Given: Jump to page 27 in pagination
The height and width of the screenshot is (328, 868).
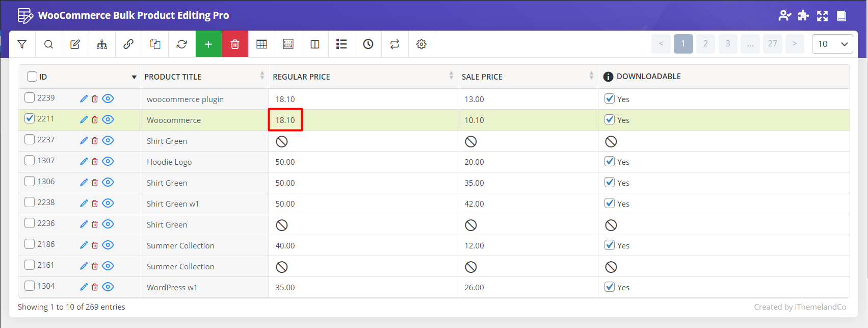Looking at the screenshot, I should 772,44.
